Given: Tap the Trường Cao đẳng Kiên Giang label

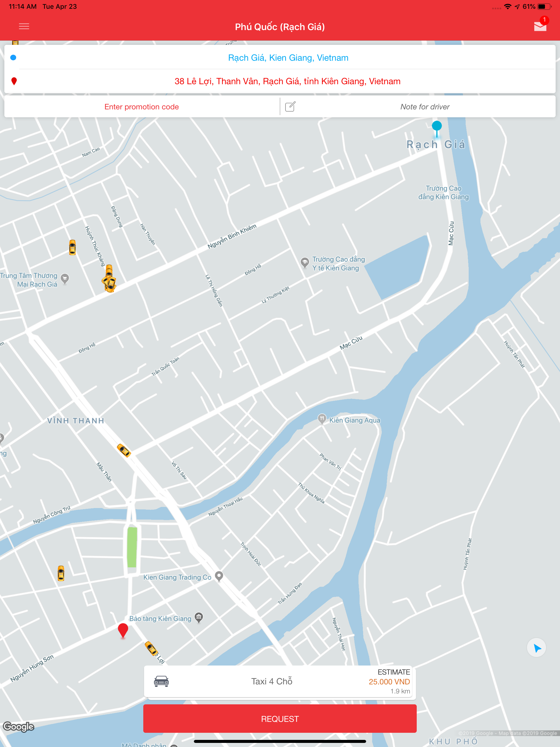Looking at the screenshot, I should [x=444, y=192].
